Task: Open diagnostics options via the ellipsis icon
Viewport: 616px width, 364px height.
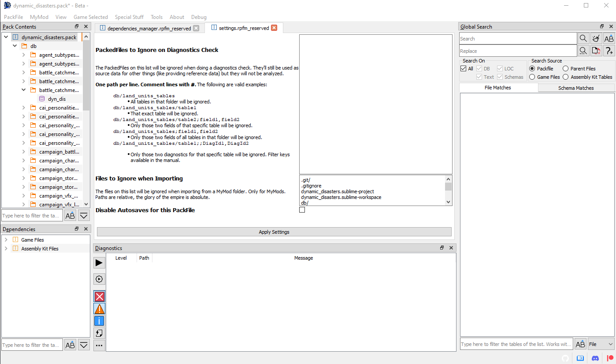Action: click(x=99, y=346)
